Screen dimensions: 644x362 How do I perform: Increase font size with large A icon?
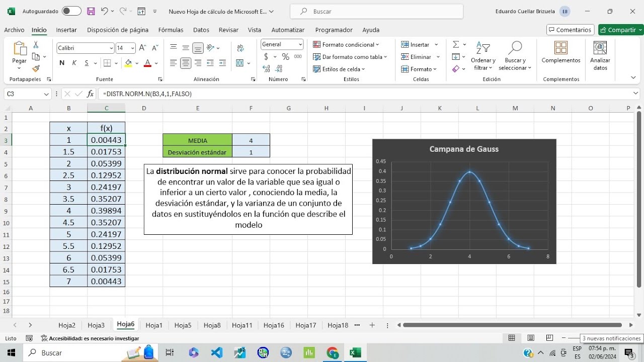[142, 48]
